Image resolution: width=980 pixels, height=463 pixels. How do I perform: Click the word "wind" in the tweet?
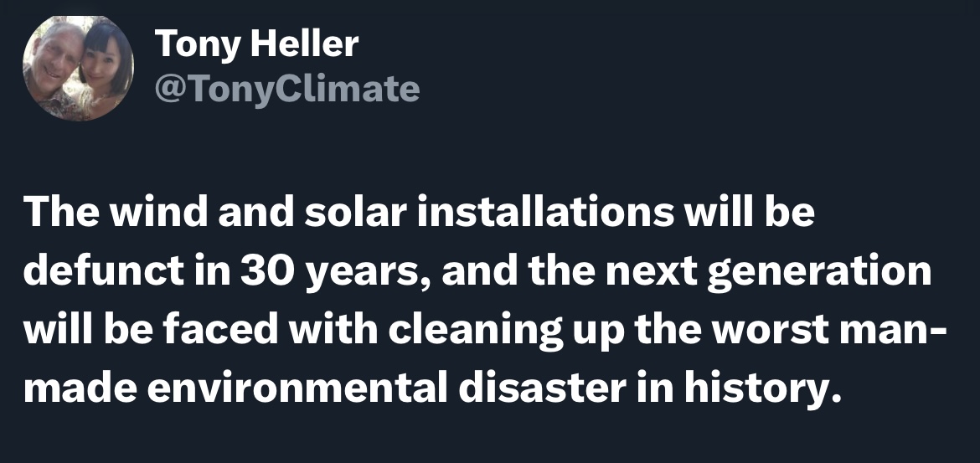[158, 210]
